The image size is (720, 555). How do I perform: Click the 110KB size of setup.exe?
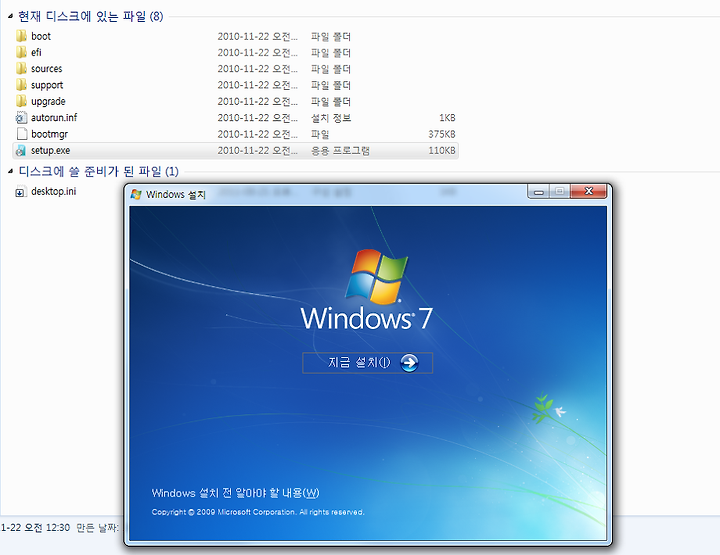pos(442,151)
